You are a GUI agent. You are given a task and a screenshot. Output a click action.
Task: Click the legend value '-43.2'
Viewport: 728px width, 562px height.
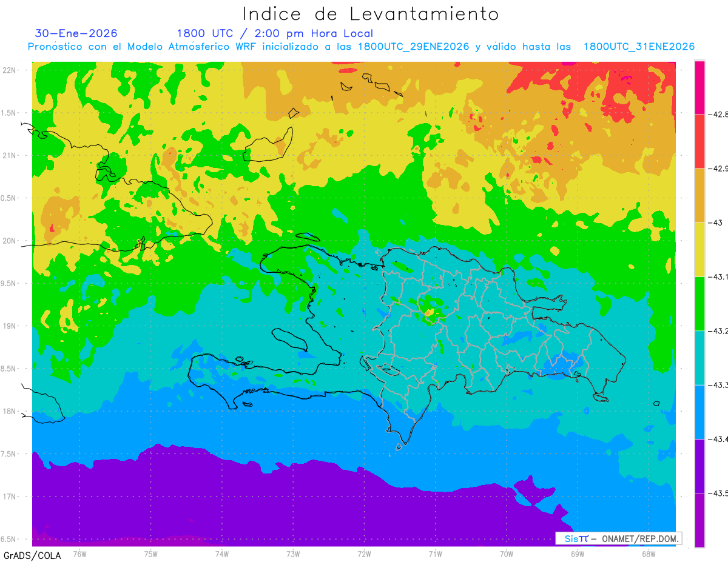720,330
